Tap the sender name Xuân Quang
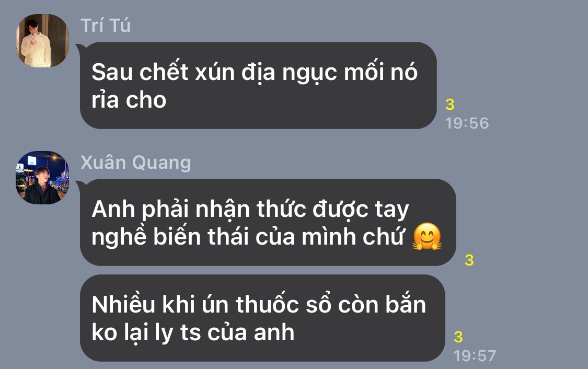The height and width of the screenshot is (369, 588). [136, 163]
